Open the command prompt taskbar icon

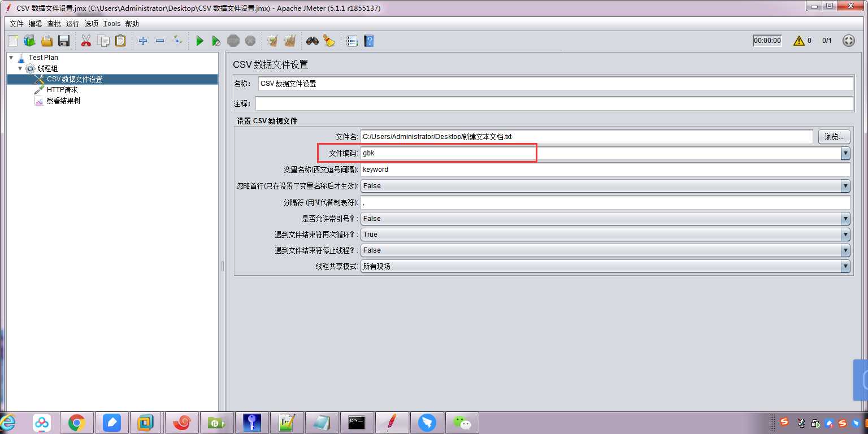356,422
